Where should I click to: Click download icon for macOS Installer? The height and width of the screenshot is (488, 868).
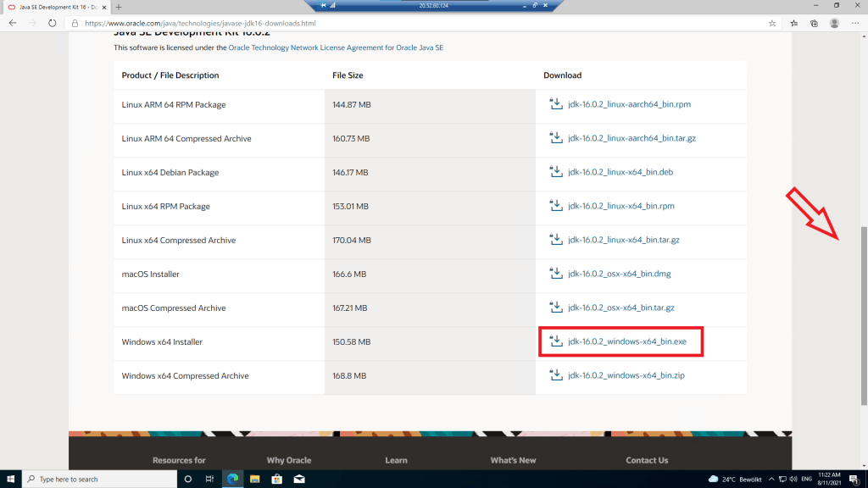click(x=556, y=274)
